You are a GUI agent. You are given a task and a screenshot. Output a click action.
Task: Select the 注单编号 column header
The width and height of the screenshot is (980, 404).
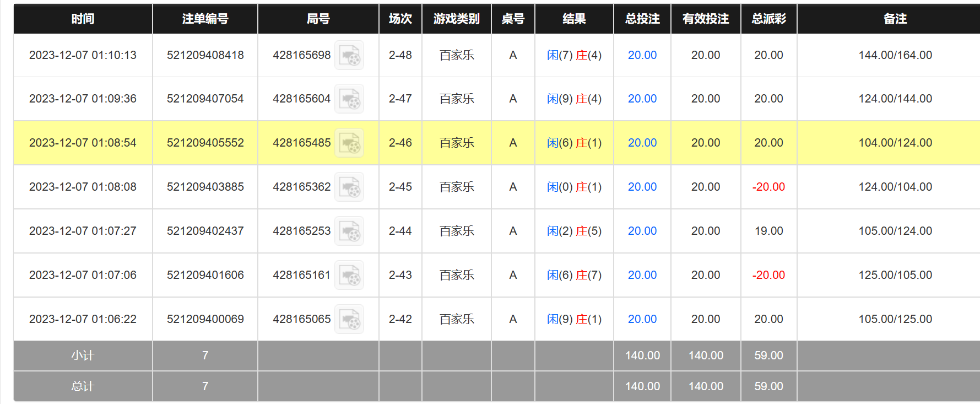[205, 19]
